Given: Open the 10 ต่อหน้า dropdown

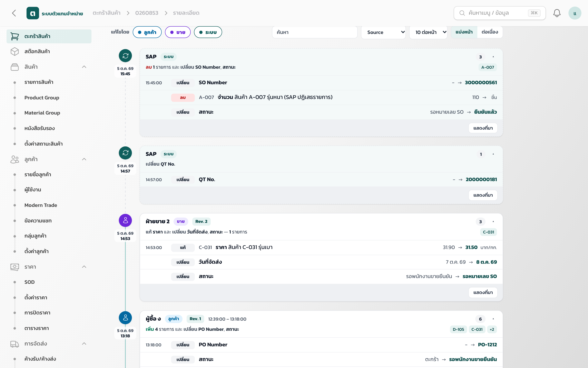Looking at the screenshot, I should pyautogui.click(x=428, y=32).
